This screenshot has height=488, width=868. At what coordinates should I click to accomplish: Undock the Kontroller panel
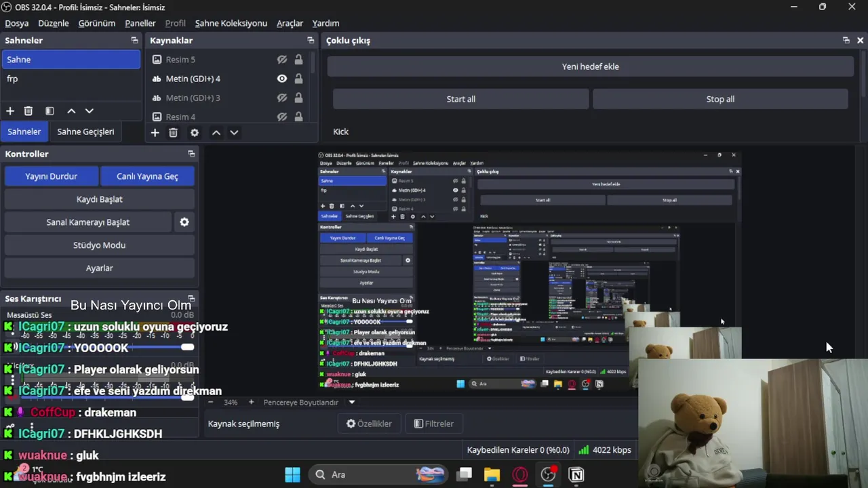point(191,154)
